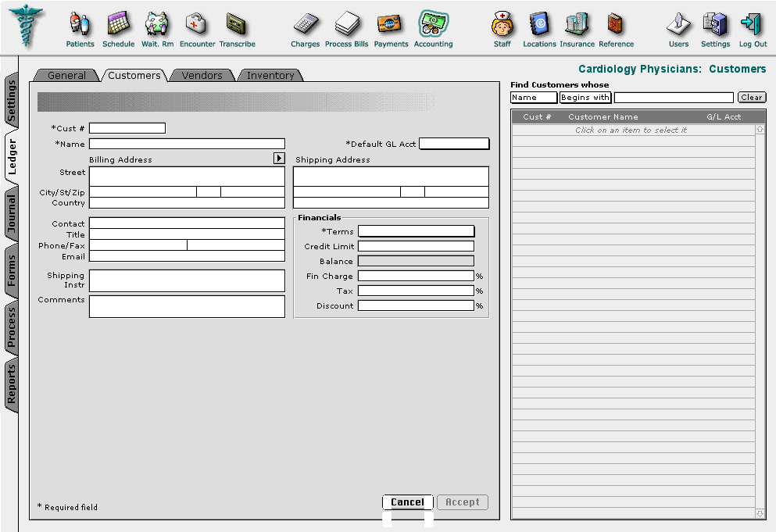Viewport: 776px width, 532px height.
Task: Click the Cancel button
Action: pos(408,502)
